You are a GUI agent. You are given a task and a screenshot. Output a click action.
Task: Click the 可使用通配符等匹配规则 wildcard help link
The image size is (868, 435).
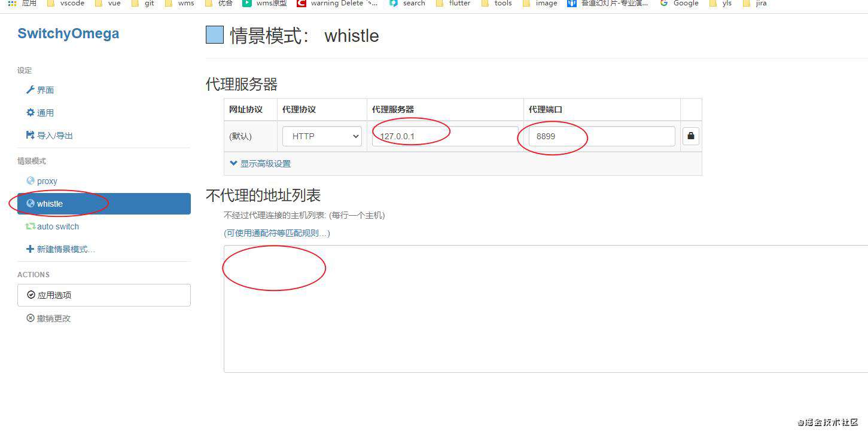277,233
